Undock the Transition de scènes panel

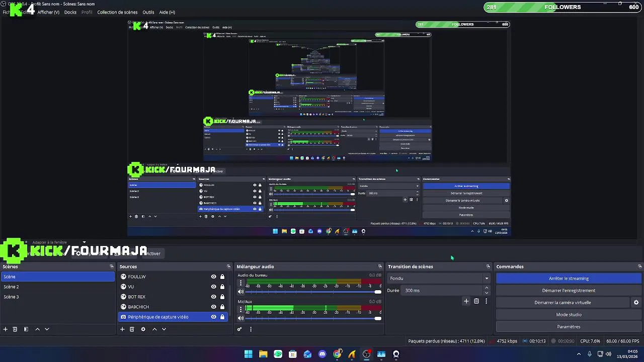click(x=488, y=266)
